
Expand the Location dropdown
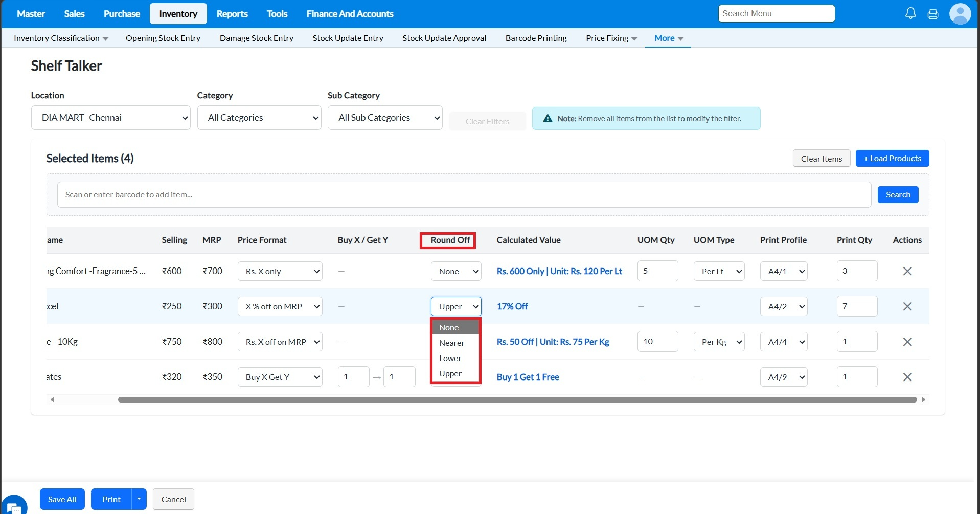(110, 118)
